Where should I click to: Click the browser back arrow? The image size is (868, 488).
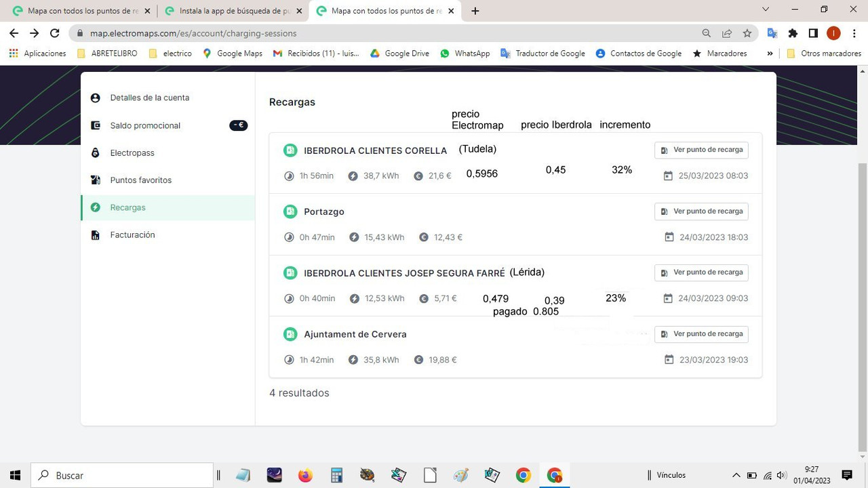(x=14, y=33)
